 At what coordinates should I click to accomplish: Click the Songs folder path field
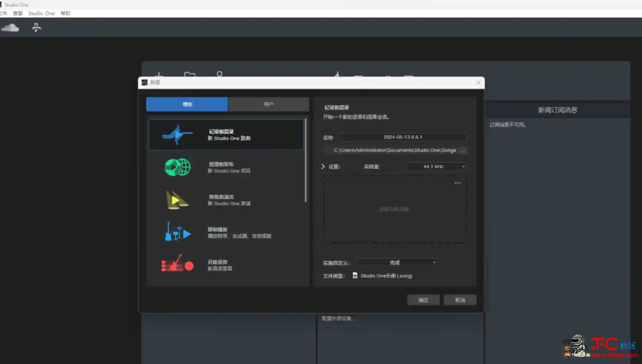tap(391, 150)
